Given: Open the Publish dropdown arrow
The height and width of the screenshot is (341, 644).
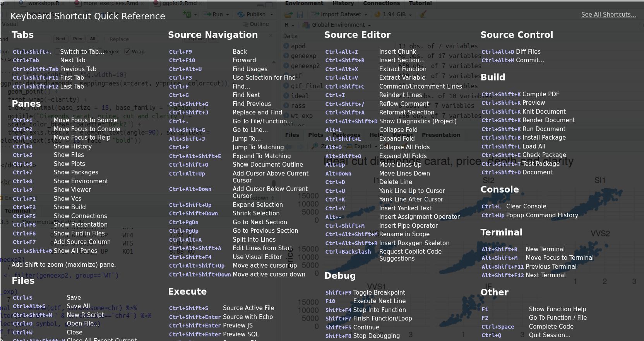Looking at the screenshot, I should coord(272,15).
